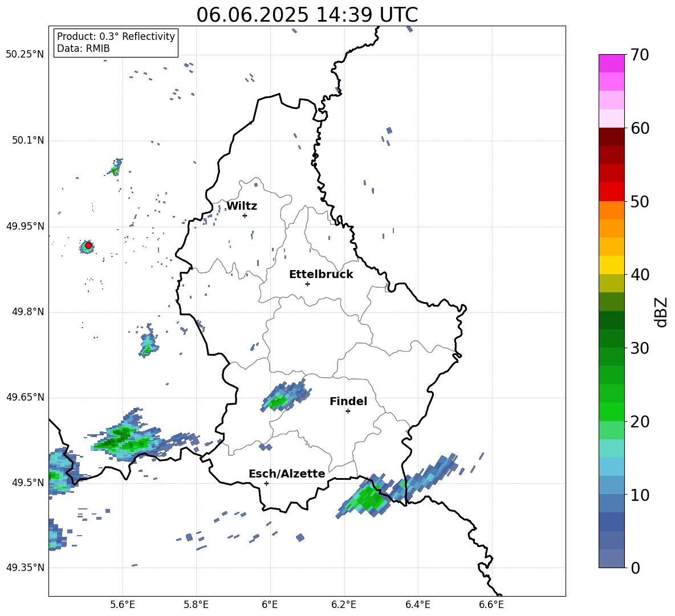Click the 49.5°N latitude label
The height and width of the screenshot is (616, 675).
[x=28, y=483]
